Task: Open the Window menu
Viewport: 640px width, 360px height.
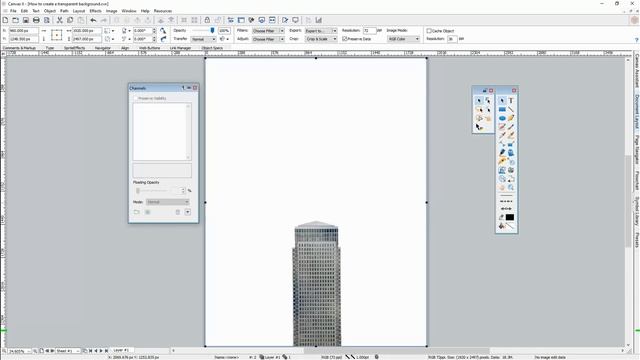Action: [x=129, y=11]
